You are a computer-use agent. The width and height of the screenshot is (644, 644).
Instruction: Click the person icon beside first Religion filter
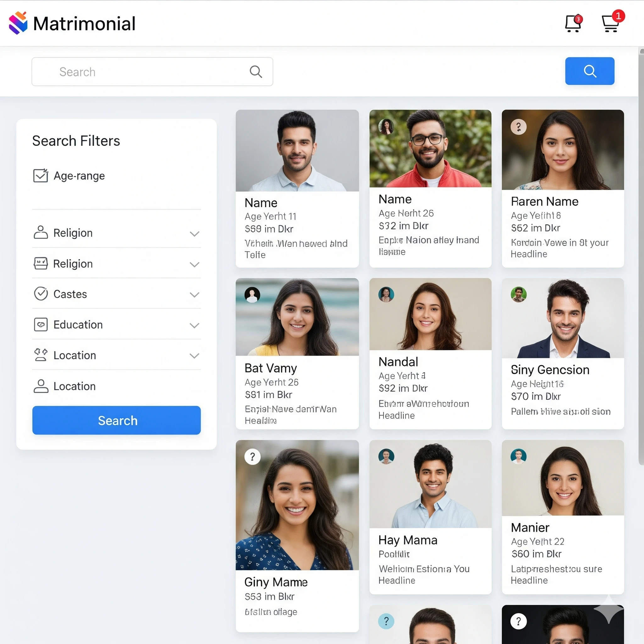pos(41,233)
